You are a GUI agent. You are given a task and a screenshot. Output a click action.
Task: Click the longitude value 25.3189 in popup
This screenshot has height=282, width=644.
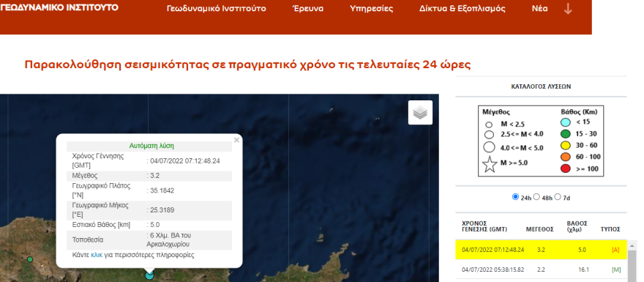coord(162,210)
